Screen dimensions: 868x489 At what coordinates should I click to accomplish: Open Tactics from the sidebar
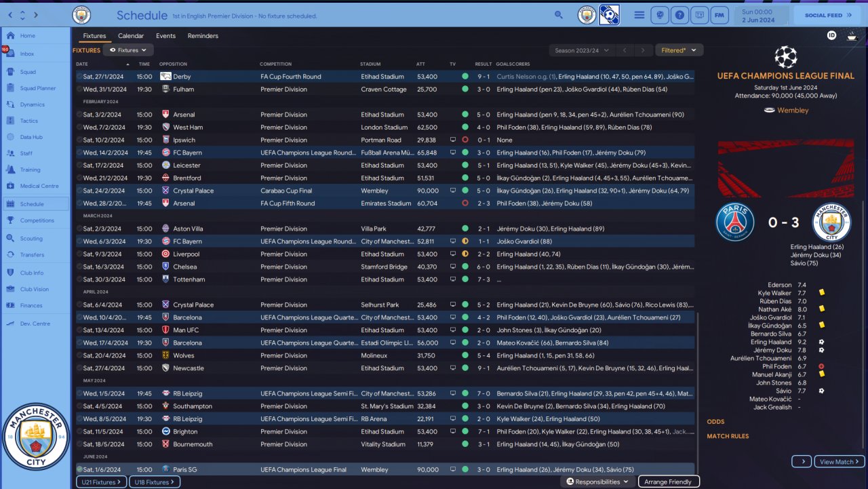click(29, 121)
